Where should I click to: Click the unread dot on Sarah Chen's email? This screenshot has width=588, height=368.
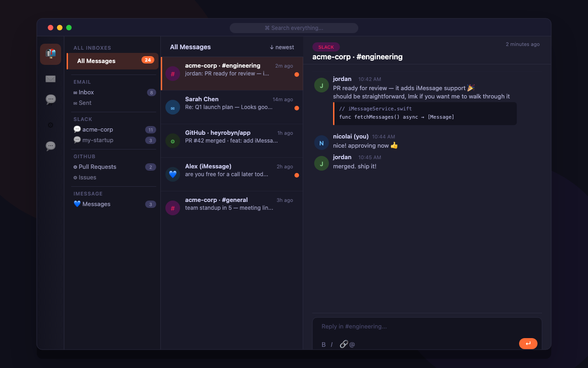[x=297, y=108]
